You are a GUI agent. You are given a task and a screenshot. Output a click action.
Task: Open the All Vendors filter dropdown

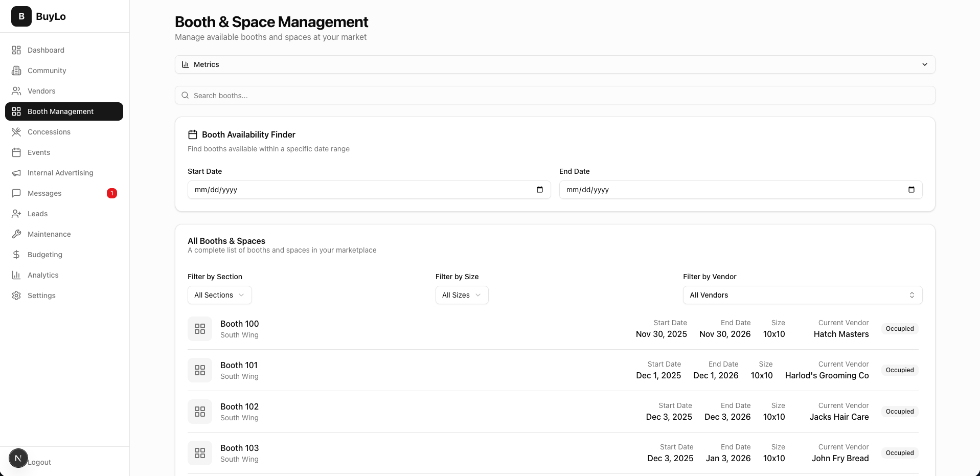[x=802, y=295]
